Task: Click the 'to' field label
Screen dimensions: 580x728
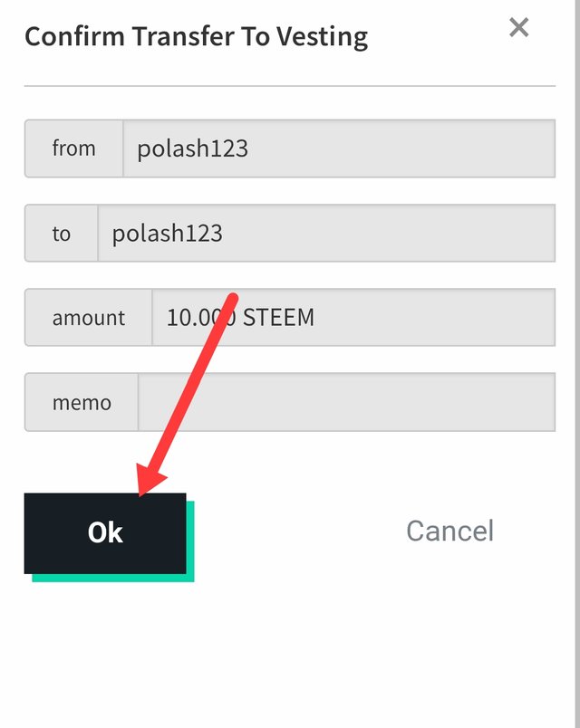Action: pos(62,233)
